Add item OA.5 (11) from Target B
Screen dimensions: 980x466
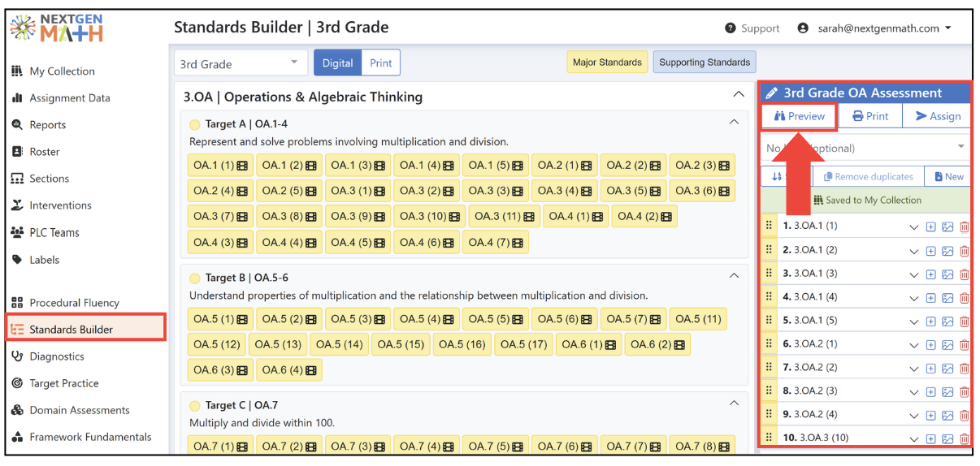(x=698, y=319)
